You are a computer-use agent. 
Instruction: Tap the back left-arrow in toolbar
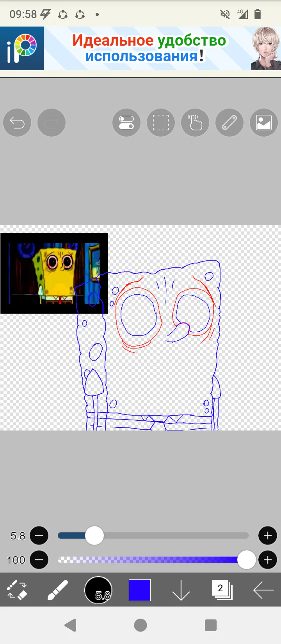263,590
